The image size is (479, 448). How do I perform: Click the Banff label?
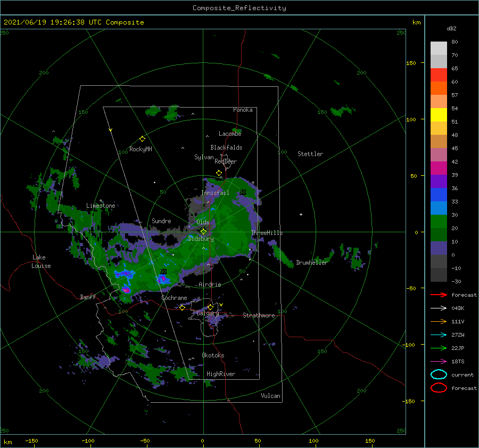(x=88, y=297)
